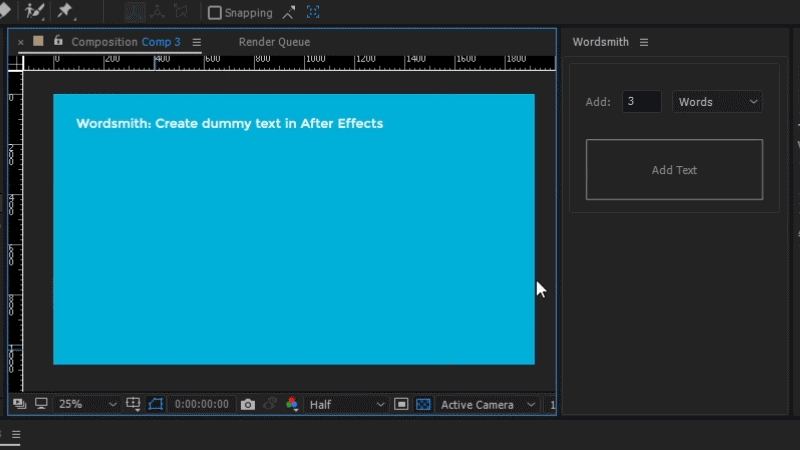The width and height of the screenshot is (800, 450).
Task: Open the Active Camera view dropdown
Action: coord(488,404)
